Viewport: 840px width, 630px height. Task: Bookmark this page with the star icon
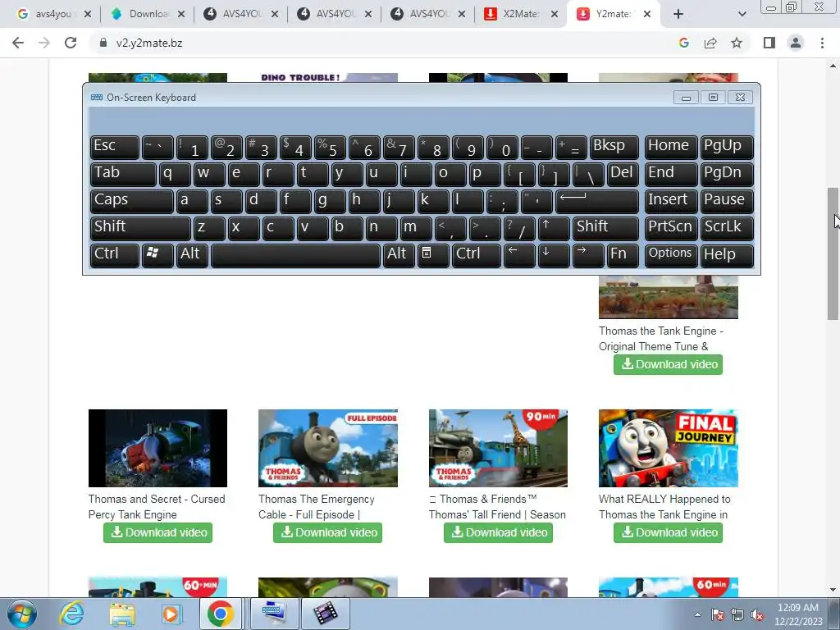737,43
